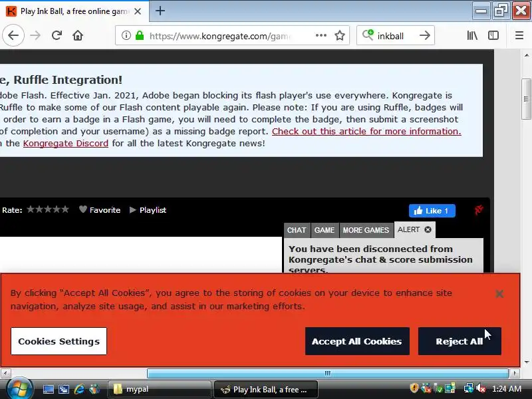Click the Show Desktop quick launch icon
The height and width of the screenshot is (399, 532).
coord(48,389)
